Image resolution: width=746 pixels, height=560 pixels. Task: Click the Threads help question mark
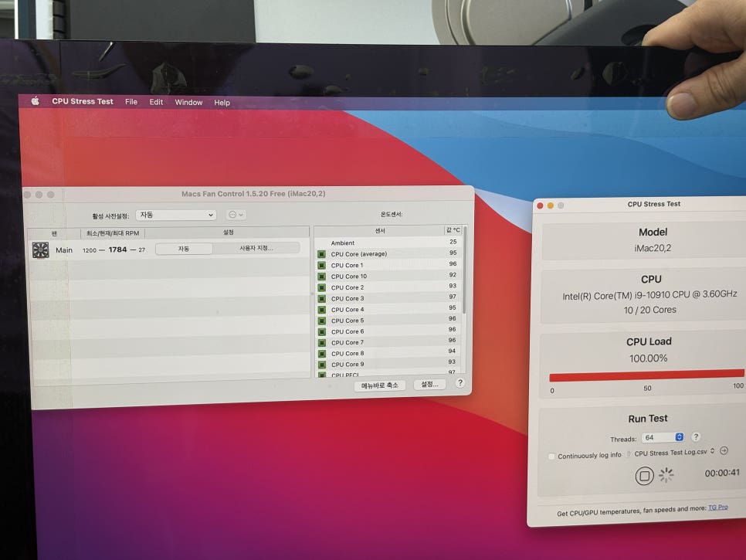click(x=696, y=436)
